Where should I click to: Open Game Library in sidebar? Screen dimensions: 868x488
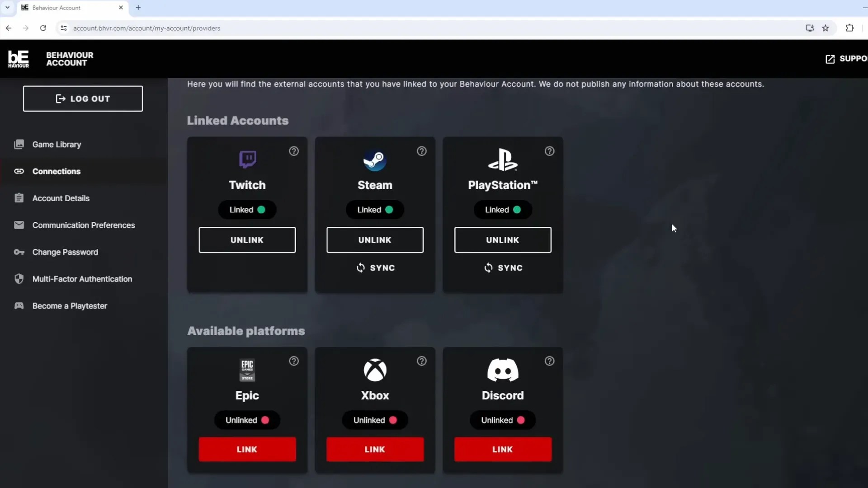click(57, 145)
